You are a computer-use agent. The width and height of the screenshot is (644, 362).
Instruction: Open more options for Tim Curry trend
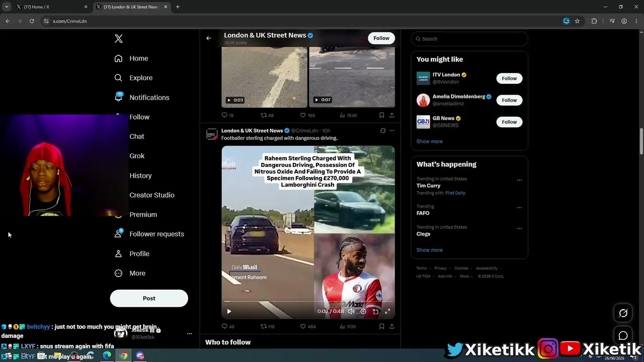tap(519, 180)
